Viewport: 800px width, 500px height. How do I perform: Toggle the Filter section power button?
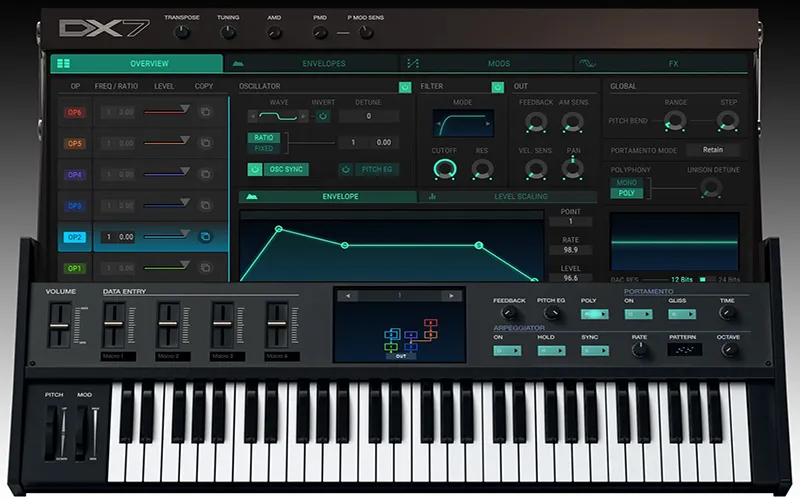[x=497, y=87]
